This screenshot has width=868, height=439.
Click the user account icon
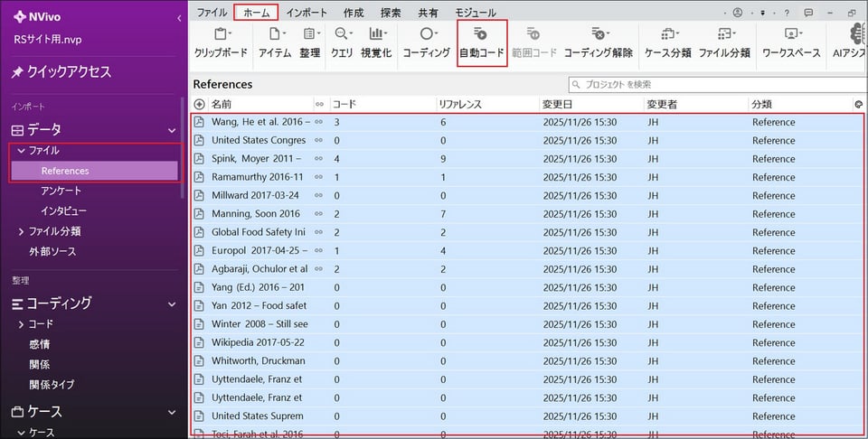point(738,12)
